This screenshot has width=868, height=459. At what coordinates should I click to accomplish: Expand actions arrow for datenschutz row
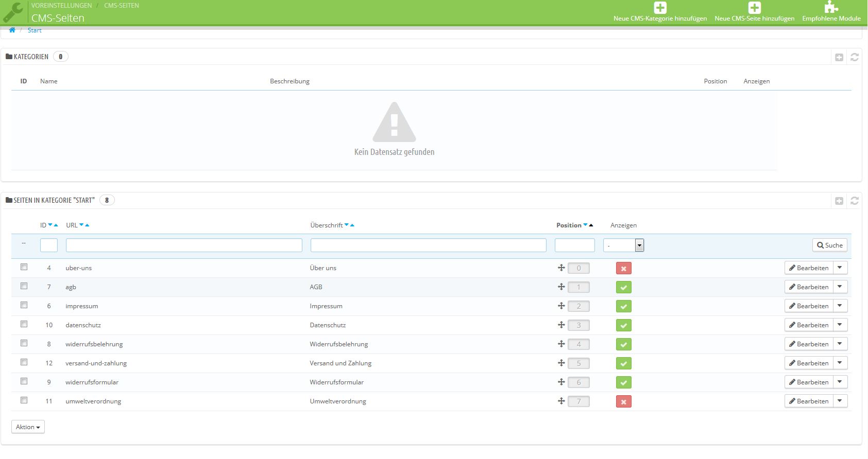(840, 325)
